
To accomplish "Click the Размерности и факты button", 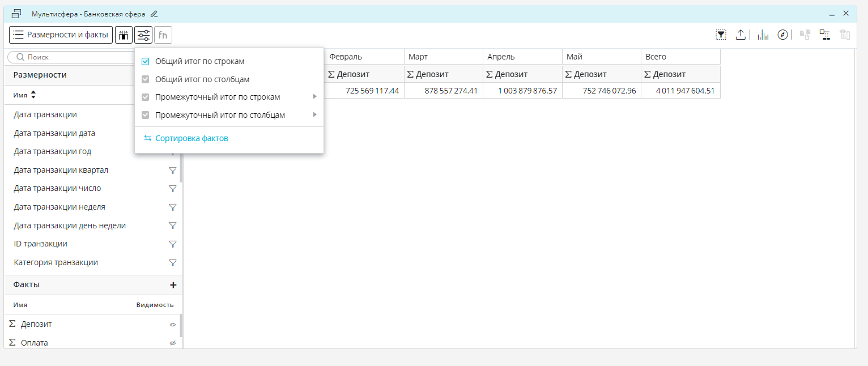I will pos(61,35).
